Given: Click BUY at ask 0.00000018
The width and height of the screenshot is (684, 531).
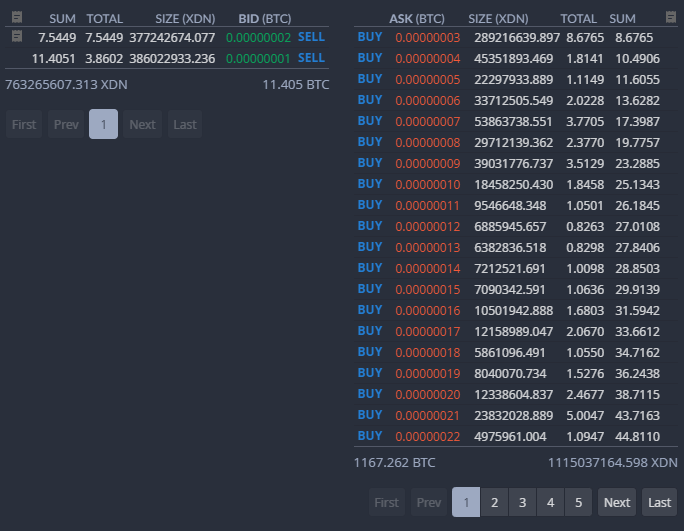Looking at the screenshot, I should click(x=370, y=352).
